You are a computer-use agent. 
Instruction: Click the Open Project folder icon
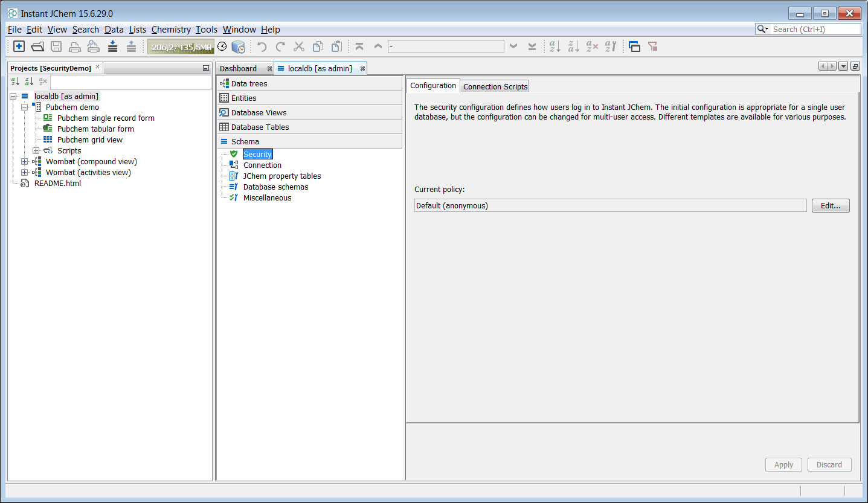(37, 46)
